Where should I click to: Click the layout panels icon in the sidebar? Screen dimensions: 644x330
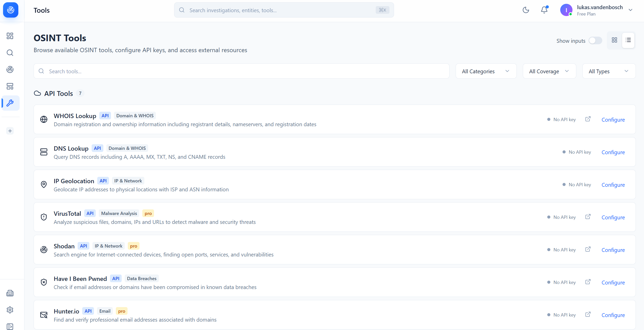tap(10, 86)
